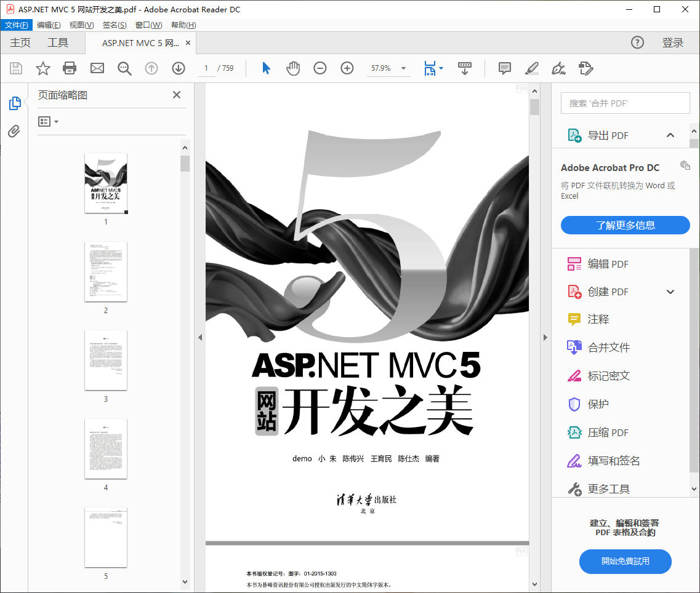Show the Page Thumbnails panel icon
This screenshot has width=700, height=593.
click(x=15, y=103)
